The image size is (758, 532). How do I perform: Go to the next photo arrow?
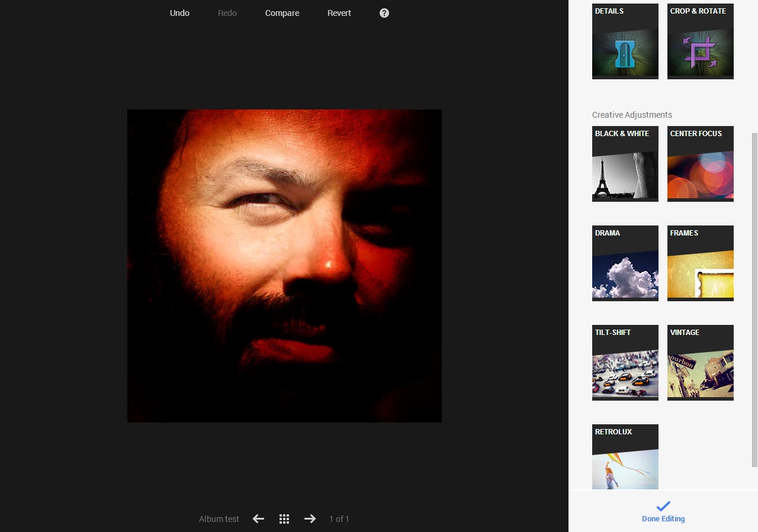click(x=310, y=519)
